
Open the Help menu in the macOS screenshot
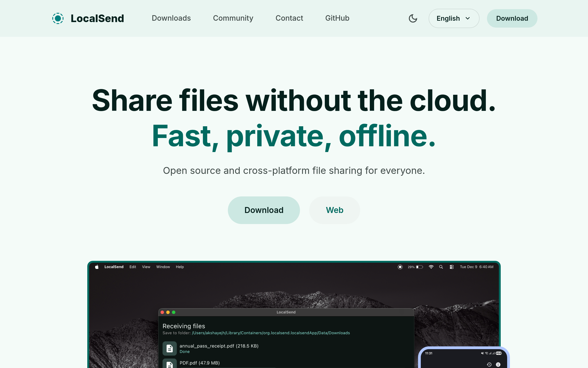180,267
